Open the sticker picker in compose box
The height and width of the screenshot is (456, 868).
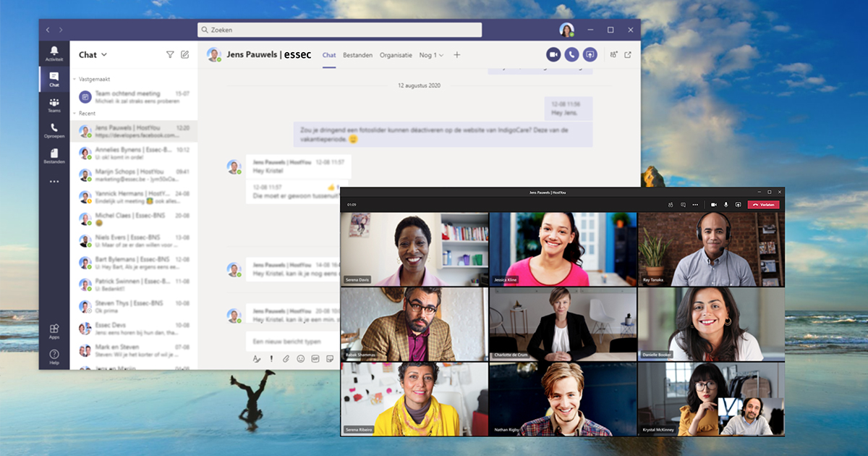[x=330, y=358]
